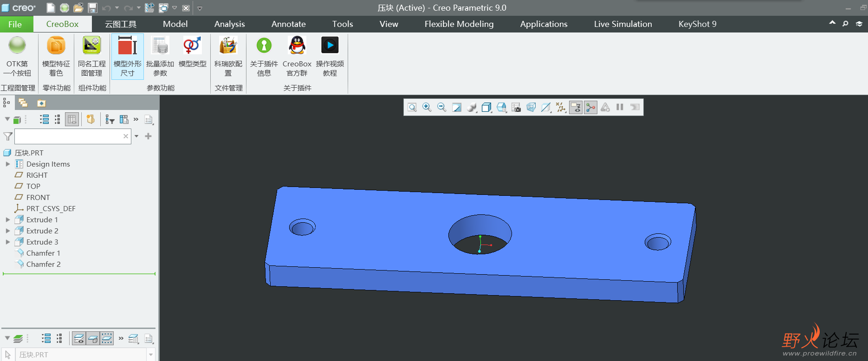This screenshot has width=868, height=361.
Task: Select Chamfer 1 in the model tree
Action: (x=43, y=253)
